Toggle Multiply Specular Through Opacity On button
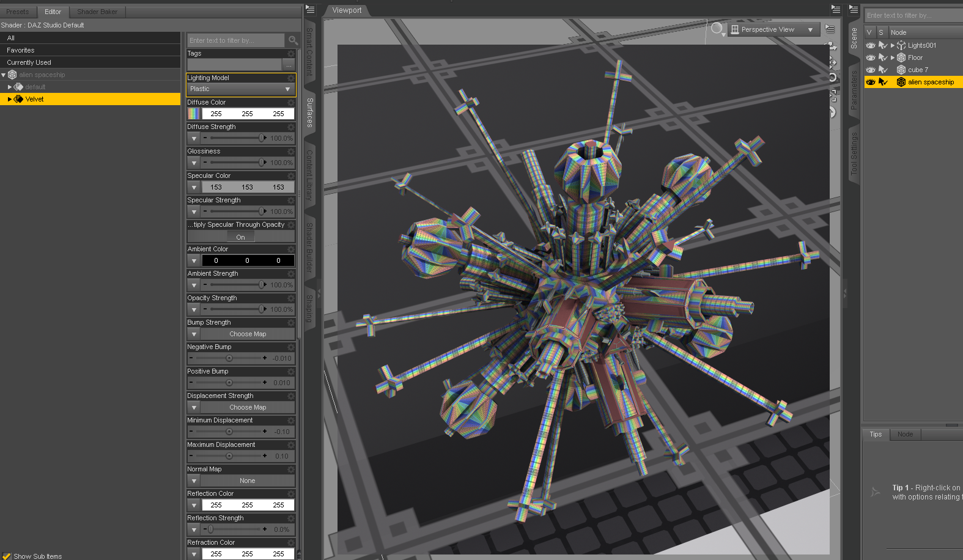963x560 pixels. (241, 237)
